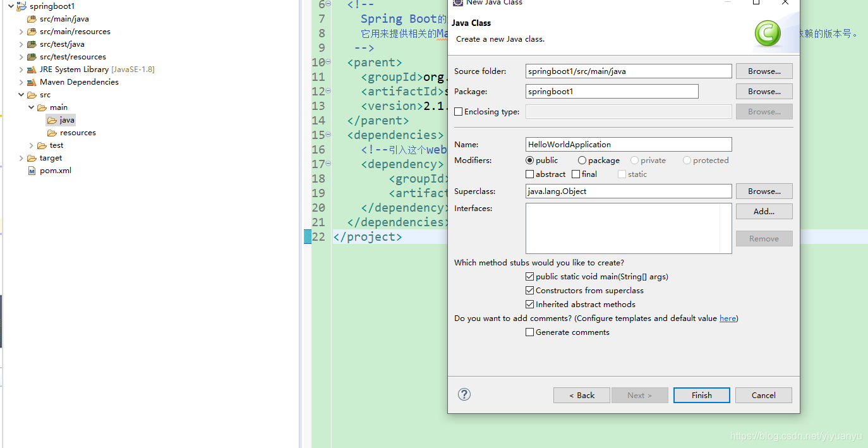
Task: Click the Superclass text field
Action: pyautogui.click(x=629, y=191)
